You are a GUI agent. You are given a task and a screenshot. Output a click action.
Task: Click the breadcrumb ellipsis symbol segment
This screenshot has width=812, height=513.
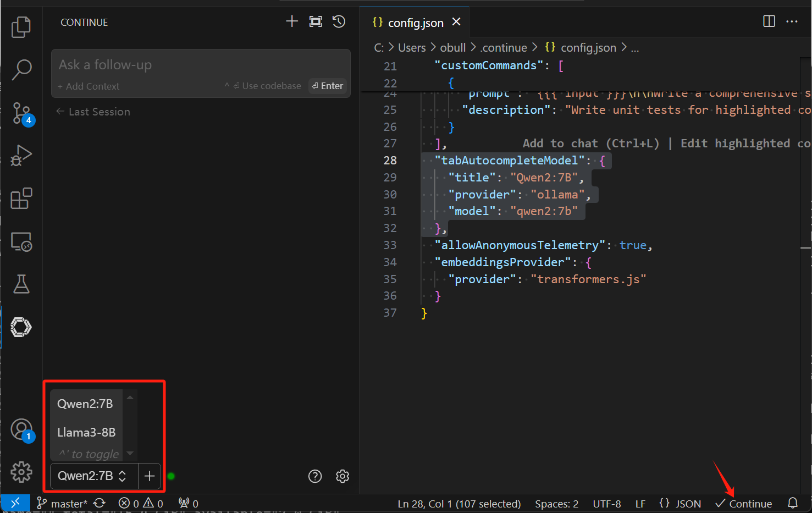tap(634, 48)
